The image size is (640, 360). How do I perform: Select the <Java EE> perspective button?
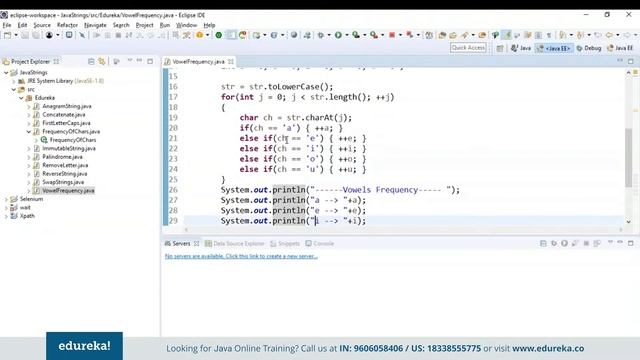[554, 48]
